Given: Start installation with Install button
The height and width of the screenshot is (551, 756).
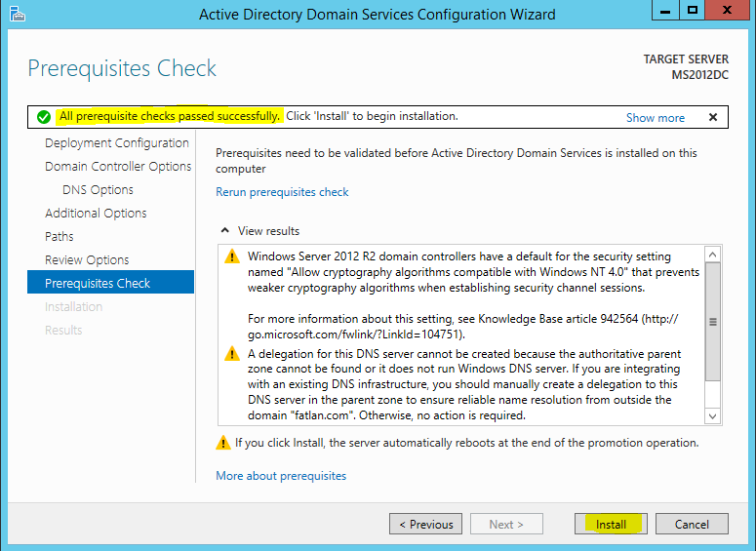Looking at the screenshot, I should [611, 524].
